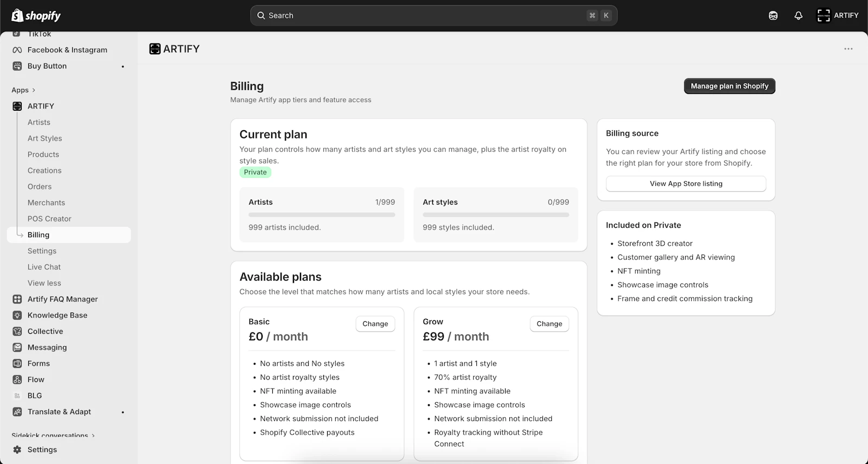The height and width of the screenshot is (464, 868).
Task: Click 'No artists and No styles' bullet
Action: click(x=302, y=364)
